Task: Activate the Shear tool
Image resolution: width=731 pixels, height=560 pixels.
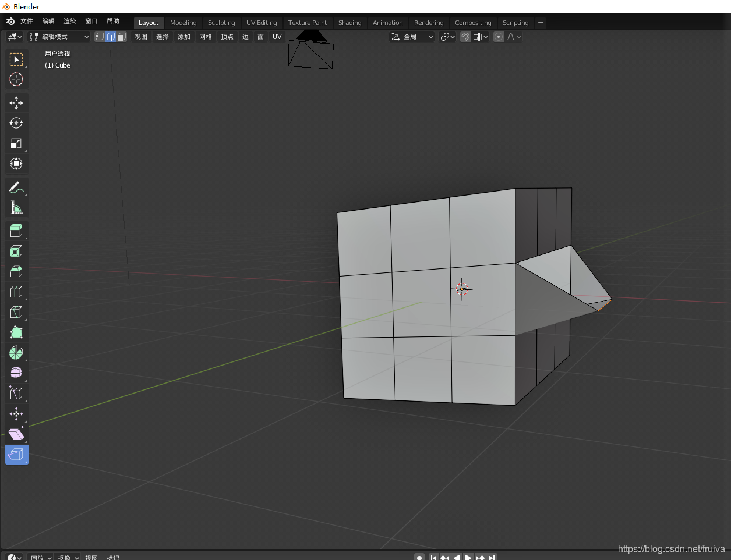Action: (x=16, y=434)
